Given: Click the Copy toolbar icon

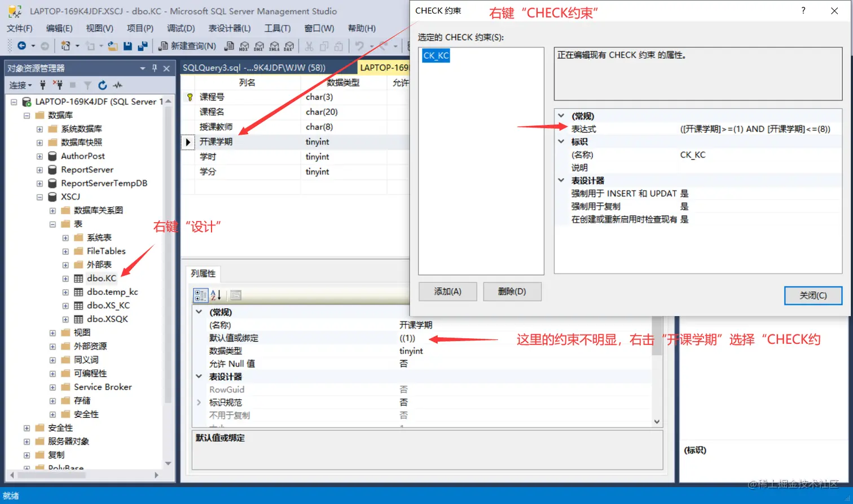Looking at the screenshot, I should [x=324, y=46].
